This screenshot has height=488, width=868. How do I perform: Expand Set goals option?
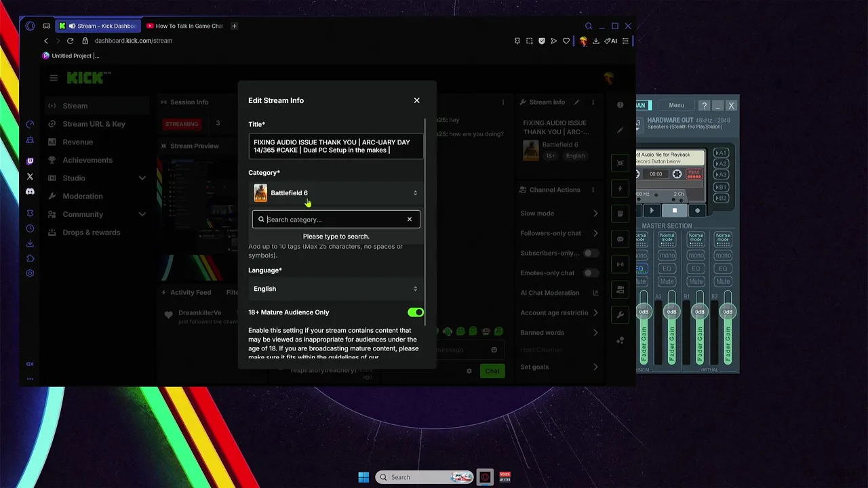(x=559, y=367)
